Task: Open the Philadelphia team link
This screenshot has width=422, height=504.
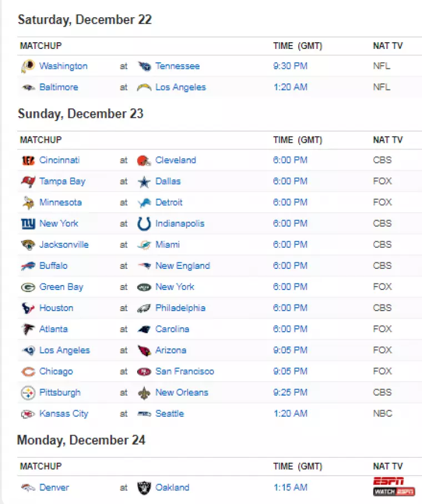Action: 180,308
